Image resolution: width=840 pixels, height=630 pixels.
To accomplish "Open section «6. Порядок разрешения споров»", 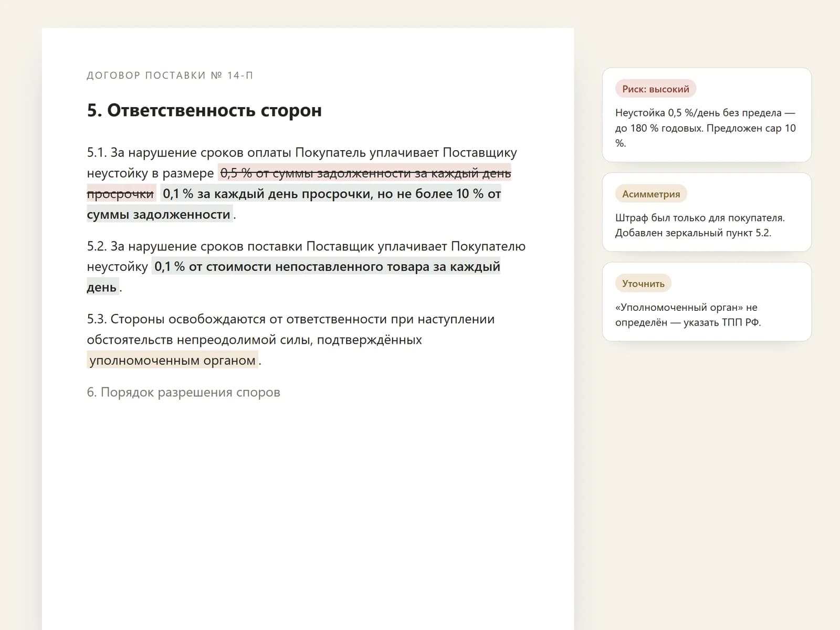I will pyautogui.click(x=184, y=392).
